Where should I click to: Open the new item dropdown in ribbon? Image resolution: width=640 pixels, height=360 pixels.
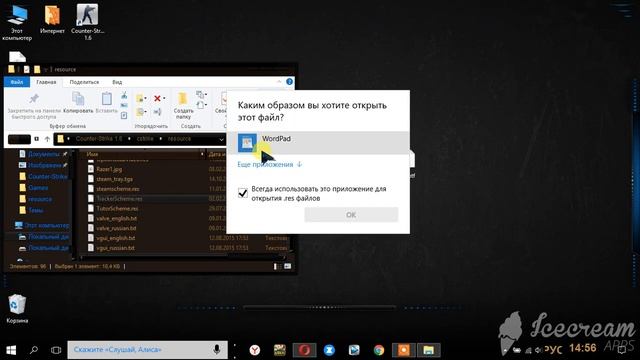click(201, 95)
